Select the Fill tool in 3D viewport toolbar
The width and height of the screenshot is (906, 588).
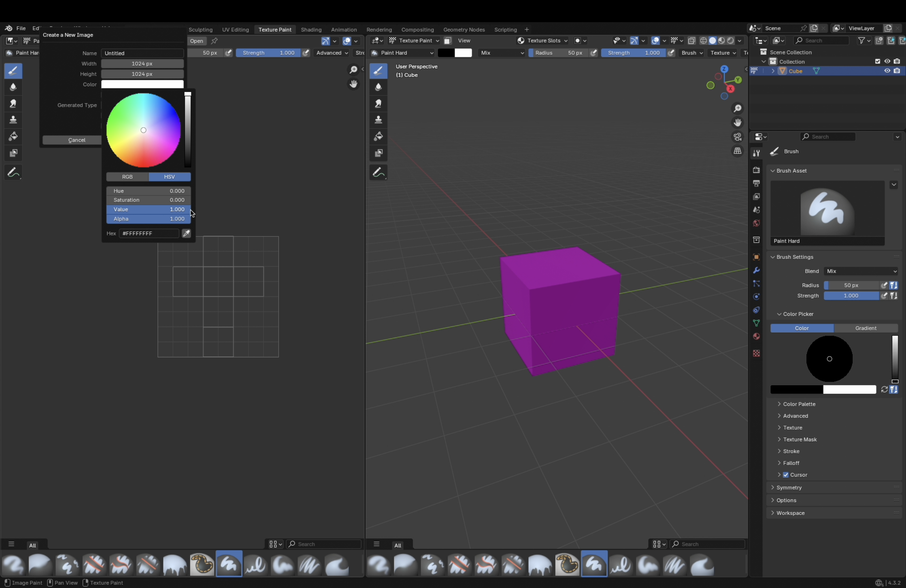pyautogui.click(x=378, y=136)
